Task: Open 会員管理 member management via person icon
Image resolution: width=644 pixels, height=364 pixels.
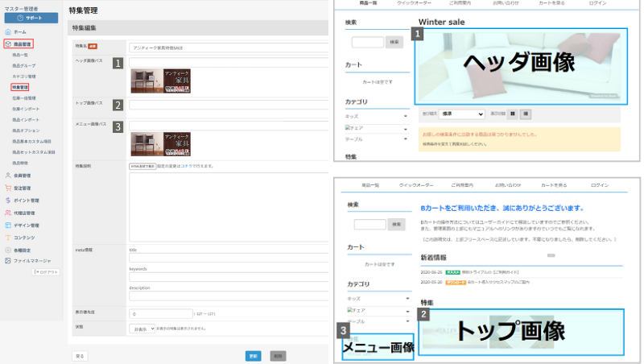Action: 7,175
